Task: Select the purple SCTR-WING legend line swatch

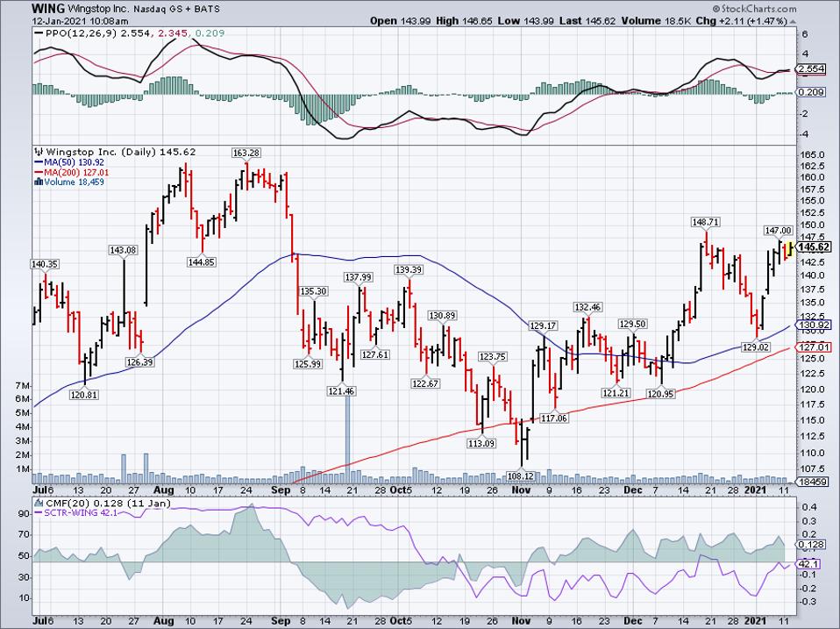Action: (39, 512)
